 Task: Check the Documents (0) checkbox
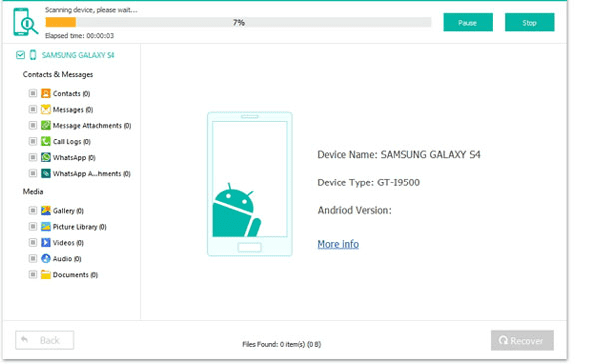33,275
